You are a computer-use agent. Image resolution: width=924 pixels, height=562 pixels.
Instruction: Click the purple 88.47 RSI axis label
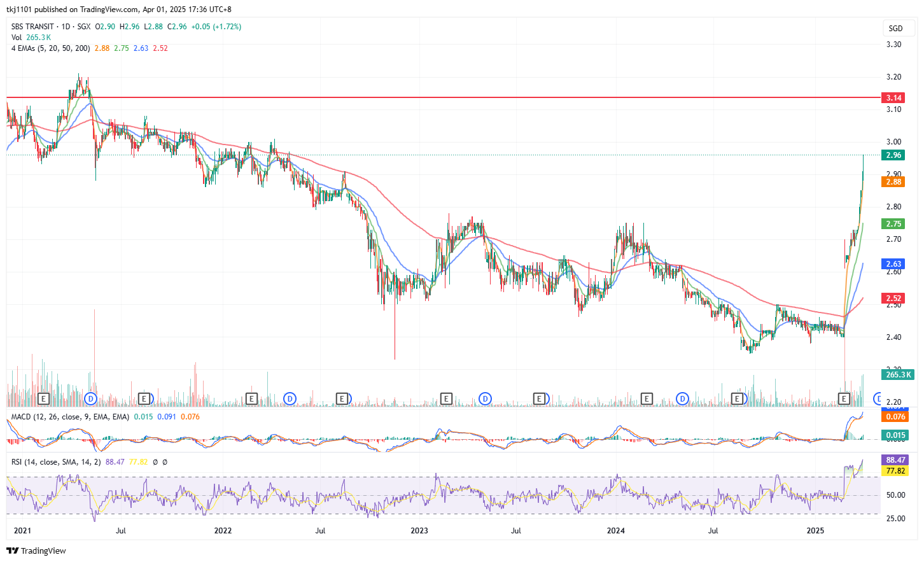895,460
